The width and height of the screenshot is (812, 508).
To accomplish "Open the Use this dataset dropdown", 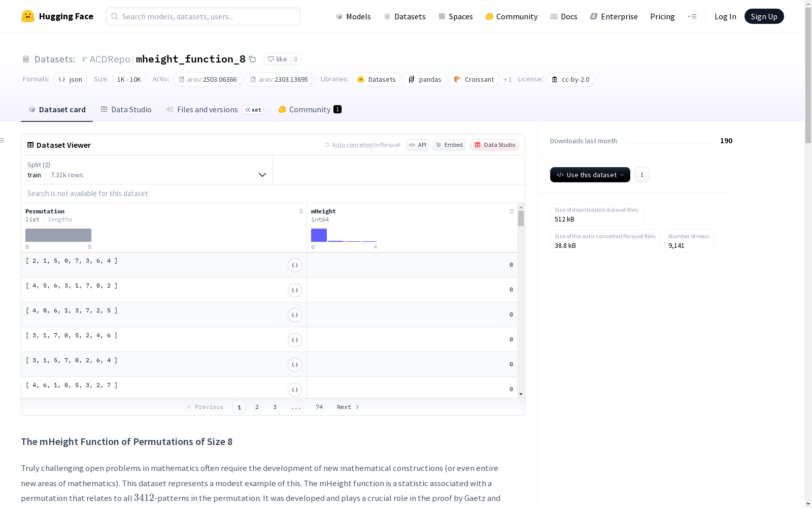I will pyautogui.click(x=590, y=175).
